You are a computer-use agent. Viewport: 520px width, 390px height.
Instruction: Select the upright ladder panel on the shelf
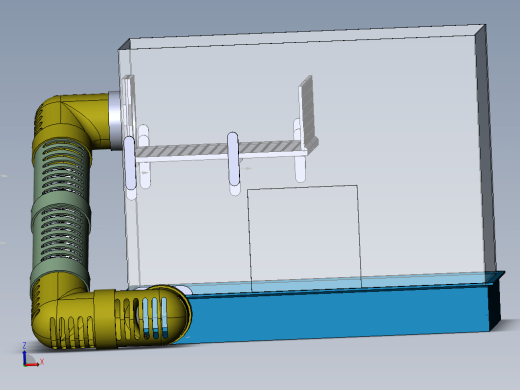tap(307, 112)
